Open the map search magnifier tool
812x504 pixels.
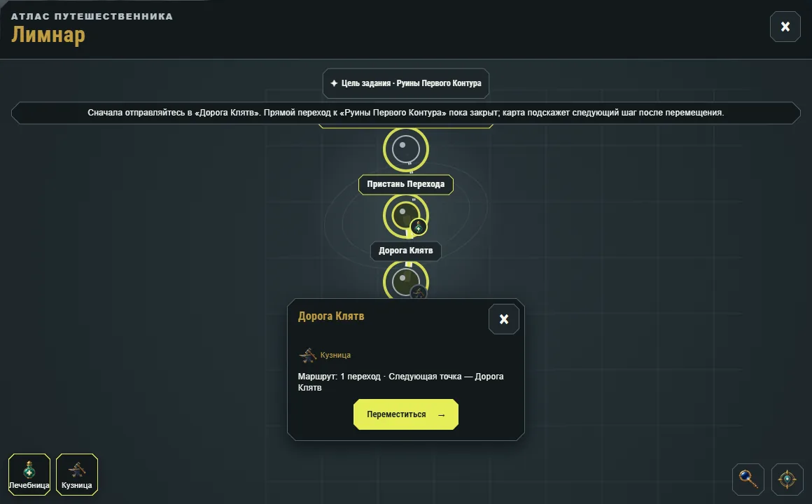click(748, 479)
